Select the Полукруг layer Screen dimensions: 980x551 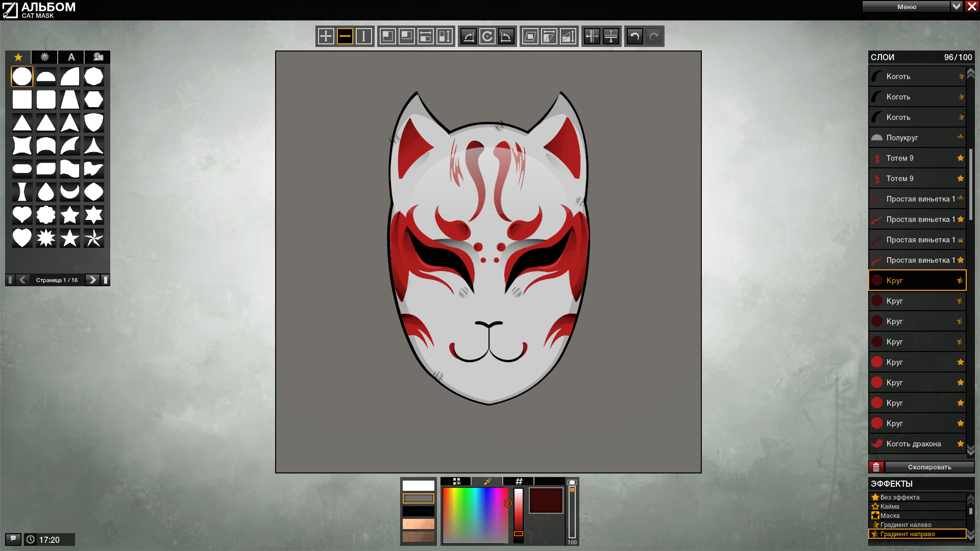coord(917,138)
